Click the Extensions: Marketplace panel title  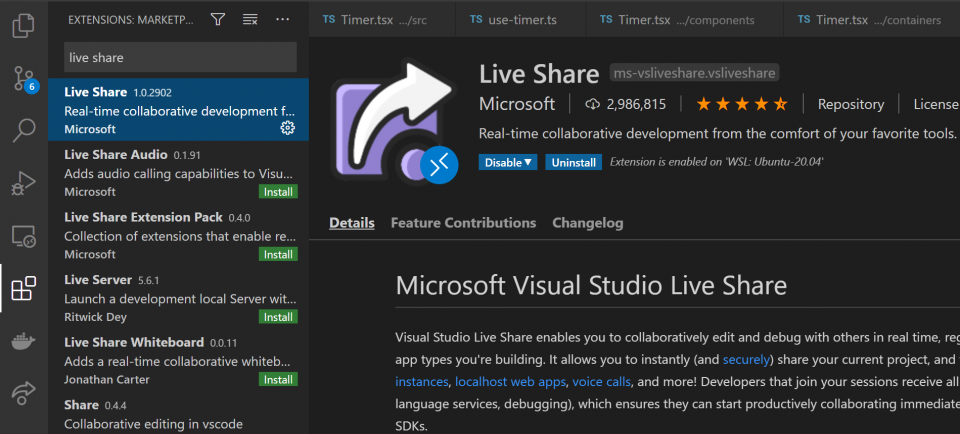(x=130, y=20)
